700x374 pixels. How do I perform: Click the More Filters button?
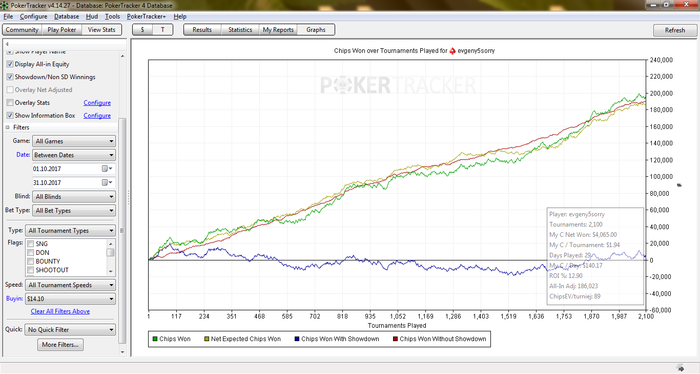point(60,345)
